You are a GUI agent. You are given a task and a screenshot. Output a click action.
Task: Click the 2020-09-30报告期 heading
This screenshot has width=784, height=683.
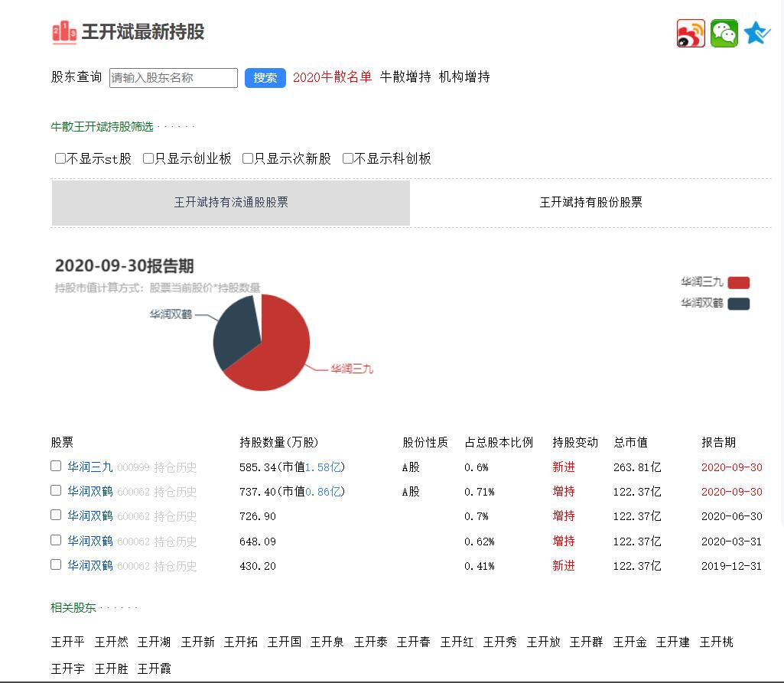tap(125, 266)
